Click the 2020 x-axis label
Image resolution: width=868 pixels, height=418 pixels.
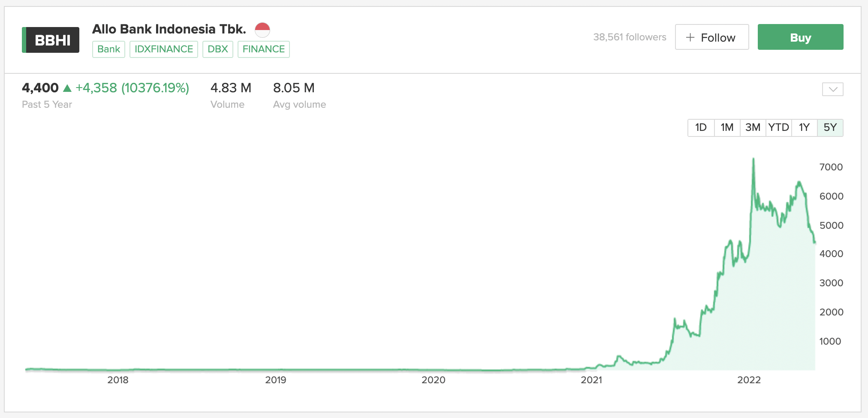[434, 380]
